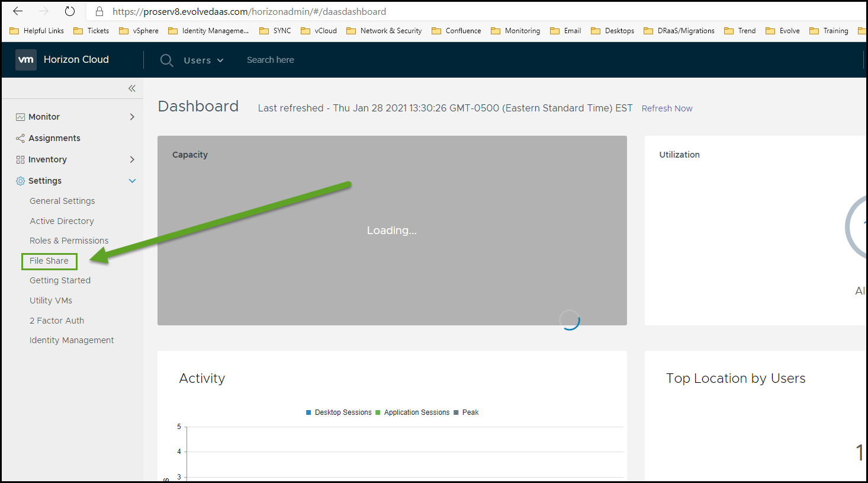The width and height of the screenshot is (868, 483).
Task: Select Roles & Permissions
Action: click(x=69, y=241)
